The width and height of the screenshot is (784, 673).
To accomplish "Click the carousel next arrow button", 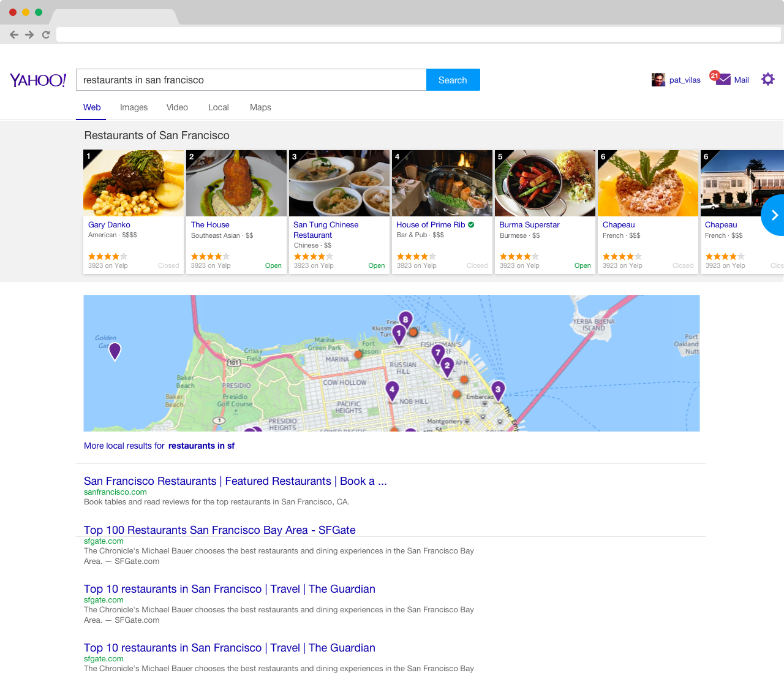I will (774, 215).
